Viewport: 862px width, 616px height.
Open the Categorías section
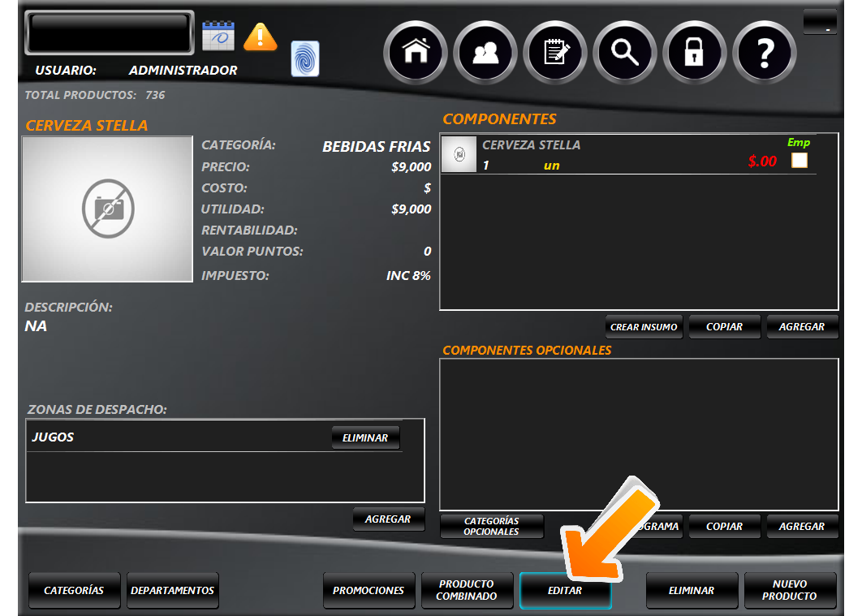(74, 591)
